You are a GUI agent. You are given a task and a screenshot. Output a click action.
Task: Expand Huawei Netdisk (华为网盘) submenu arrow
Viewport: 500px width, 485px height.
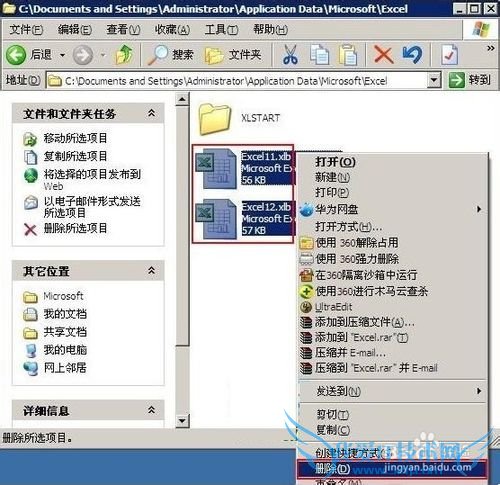click(479, 209)
